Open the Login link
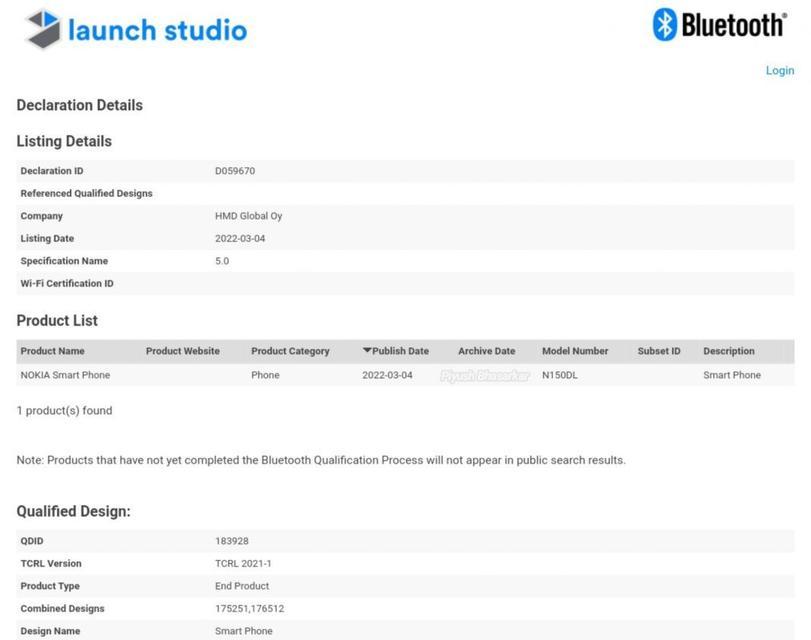Viewport: 811px width, 640px height. tap(780, 70)
